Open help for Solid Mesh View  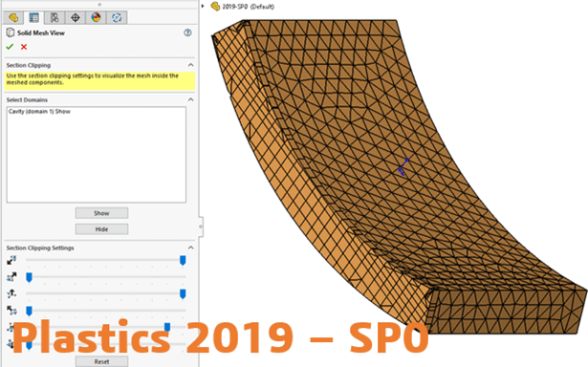[187, 32]
